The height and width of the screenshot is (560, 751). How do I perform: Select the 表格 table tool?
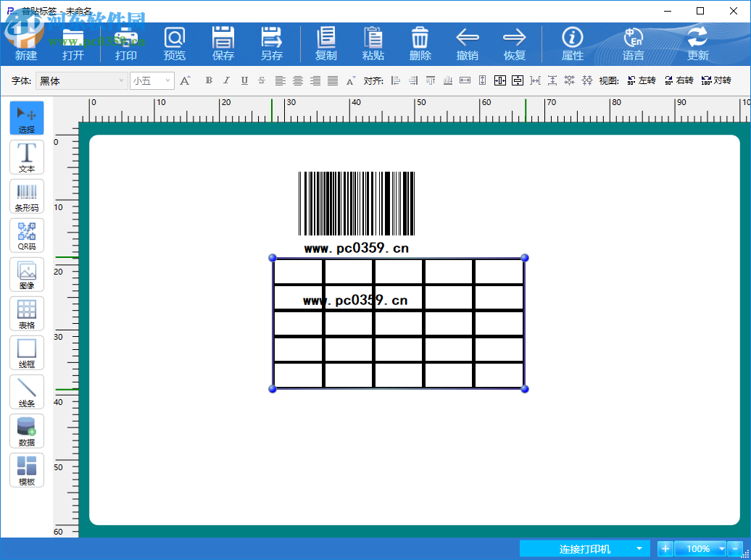tap(27, 314)
